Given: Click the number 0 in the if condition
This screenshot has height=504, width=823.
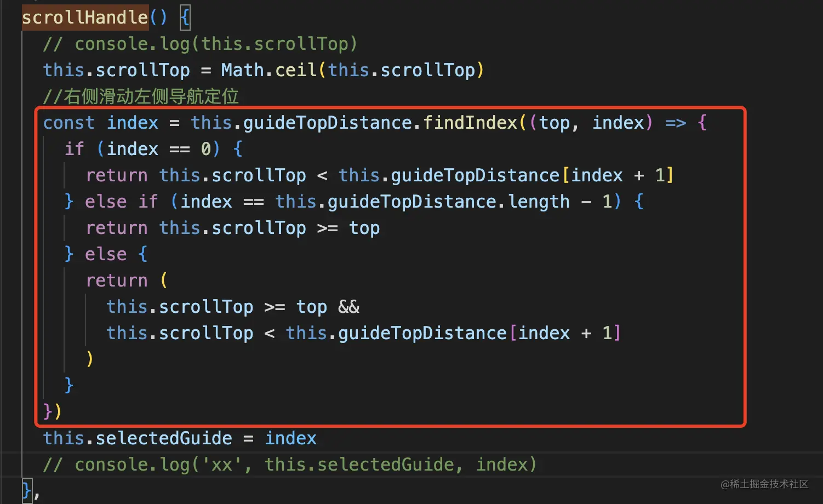Looking at the screenshot, I should (x=206, y=149).
